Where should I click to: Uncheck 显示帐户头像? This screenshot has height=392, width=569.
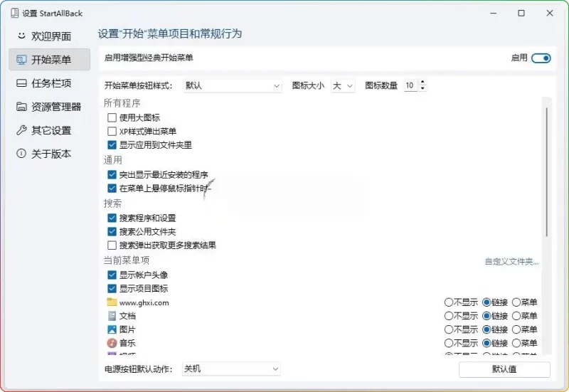pyautogui.click(x=112, y=275)
